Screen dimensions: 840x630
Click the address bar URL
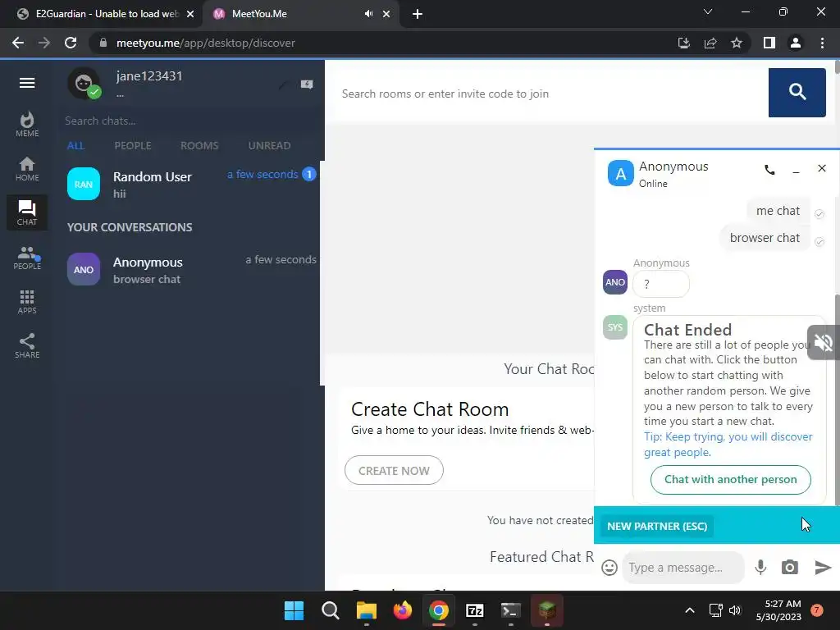(x=206, y=43)
